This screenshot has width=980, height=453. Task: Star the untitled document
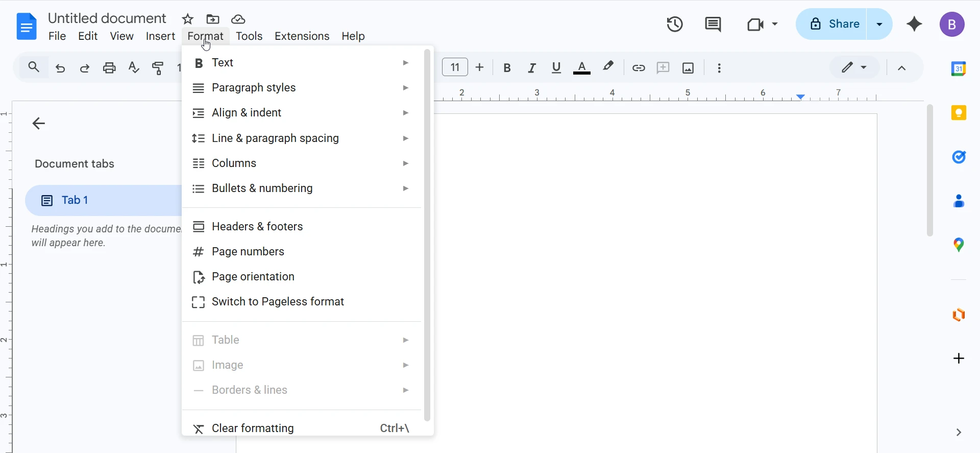(x=188, y=19)
